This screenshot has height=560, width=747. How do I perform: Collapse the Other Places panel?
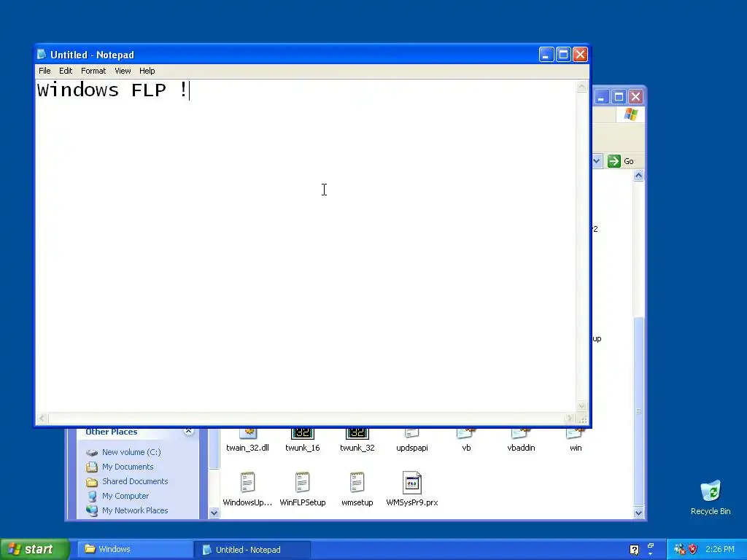point(189,432)
